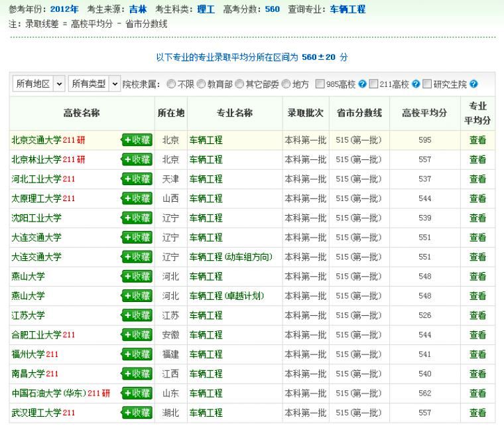
Task: Click score 526 in 江苏大学 row
Action: 425,315
